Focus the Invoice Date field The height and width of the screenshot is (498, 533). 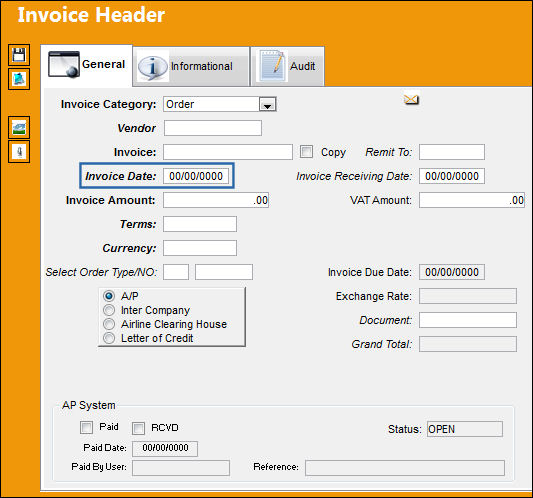196,176
